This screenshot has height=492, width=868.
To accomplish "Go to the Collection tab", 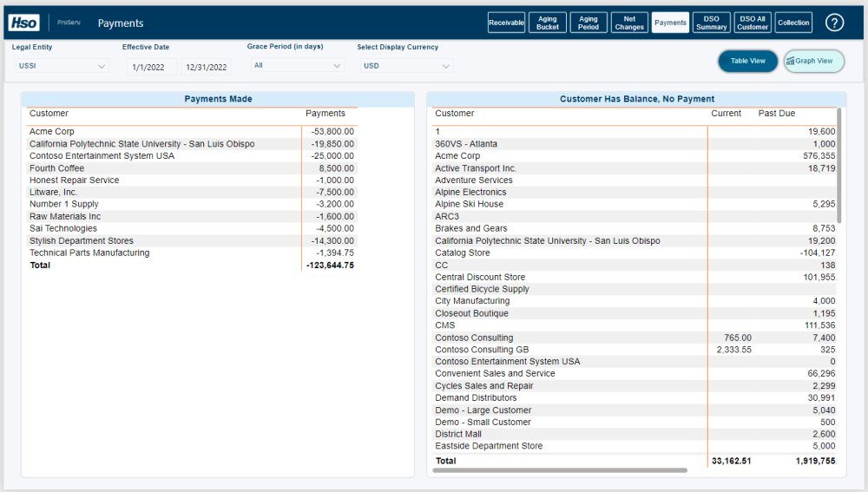I will (x=793, y=23).
